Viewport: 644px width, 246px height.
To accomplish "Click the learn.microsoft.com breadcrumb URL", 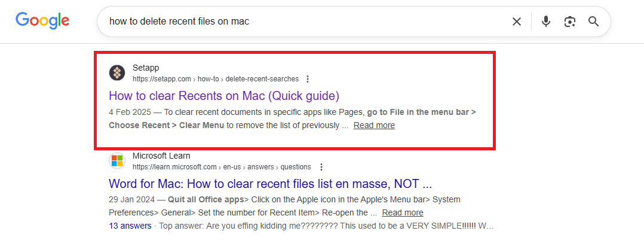I will [222, 167].
